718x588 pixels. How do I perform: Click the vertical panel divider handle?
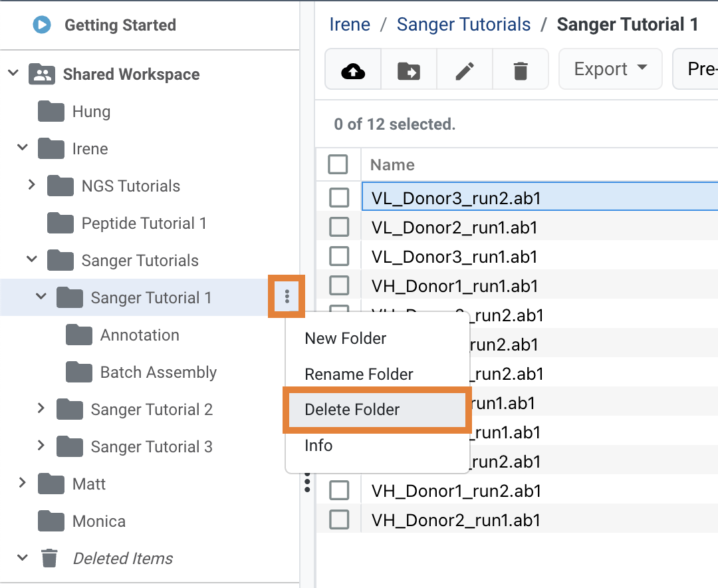tap(307, 480)
